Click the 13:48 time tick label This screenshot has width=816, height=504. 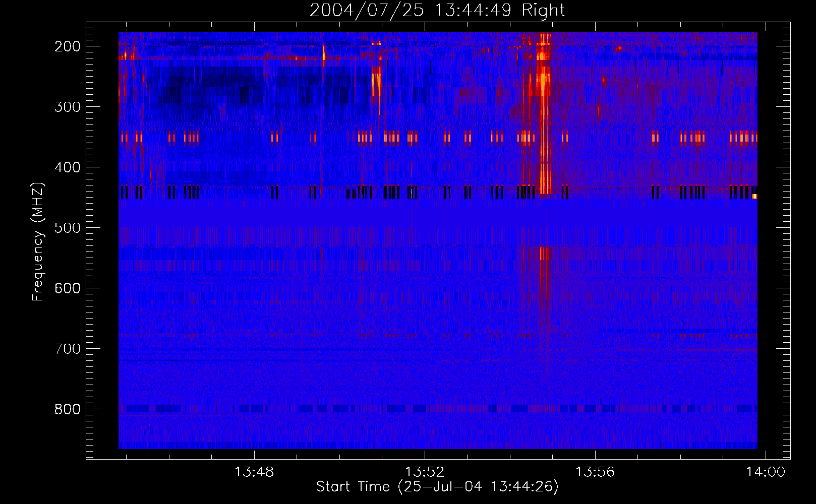pyautogui.click(x=254, y=472)
